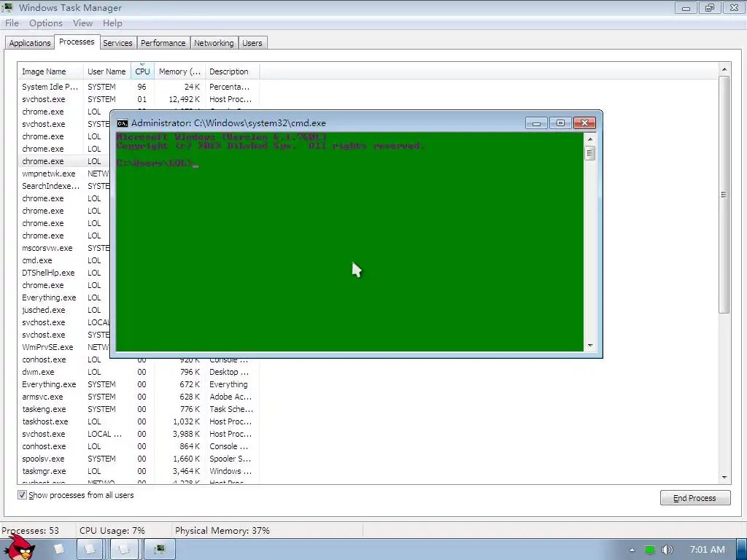This screenshot has height=560, width=747.
Task: Click the green CPU meter tray icon
Action: [650, 550]
